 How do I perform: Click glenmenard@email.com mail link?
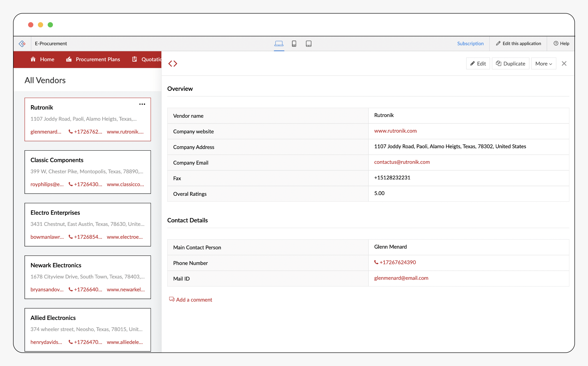[x=401, y=278]
